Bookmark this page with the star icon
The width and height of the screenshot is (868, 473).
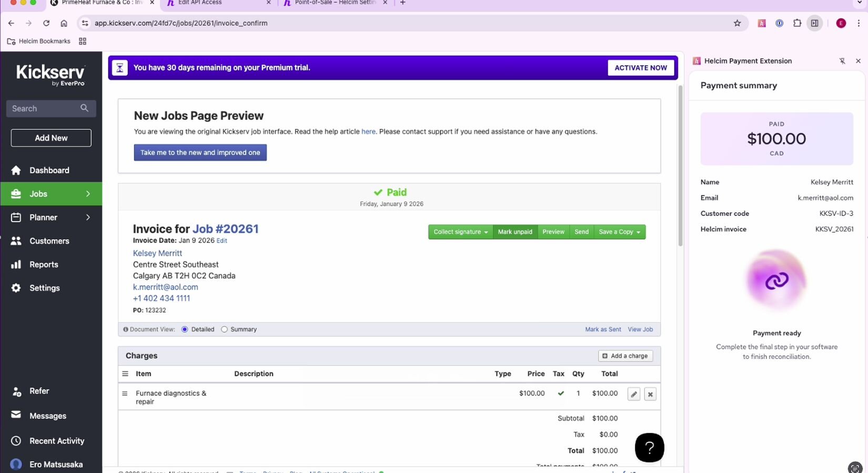point(737,23)
